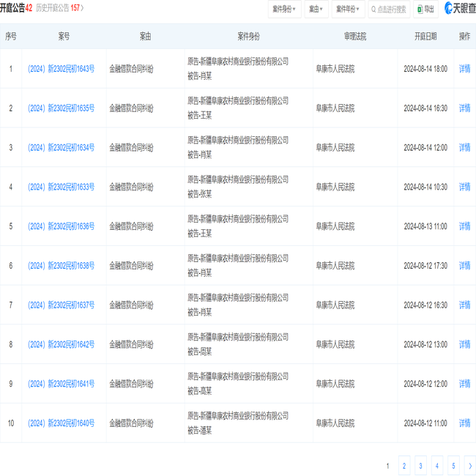Click 详情 for case 1638号

tap(464, 266)
